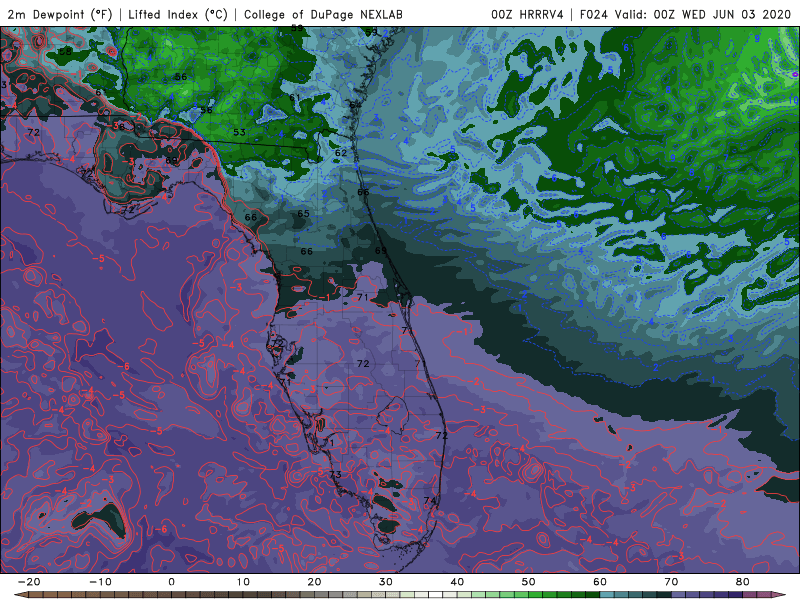Image resolution: width=800 pixels, height=600 pixels.
Task: Click 'F024 Valid: 00Z WED JUN 03 2020' text
Action: pyautogui.click(x=685, y=14)
